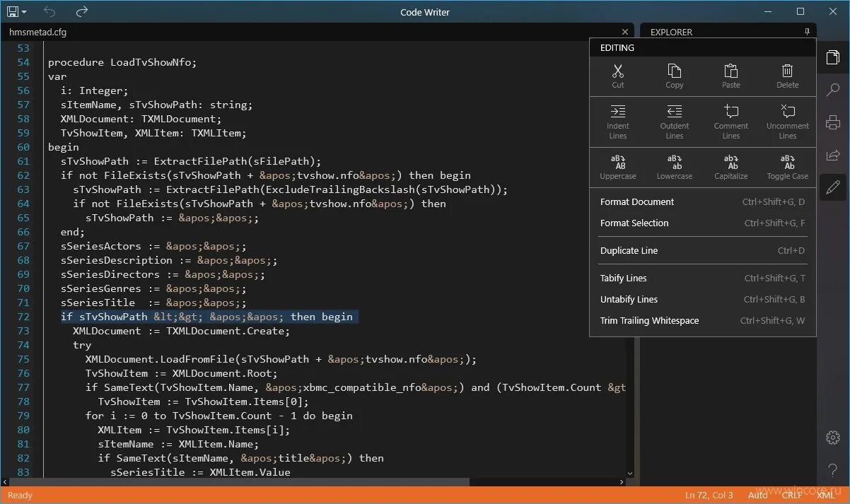850x504 pixels.
Task: Convert selection to Lowercase
Action: pos(675,168)
